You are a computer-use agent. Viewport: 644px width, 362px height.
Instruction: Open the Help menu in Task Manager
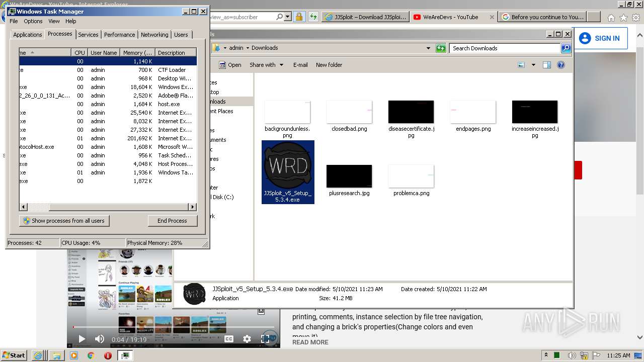tap(71, 21)
